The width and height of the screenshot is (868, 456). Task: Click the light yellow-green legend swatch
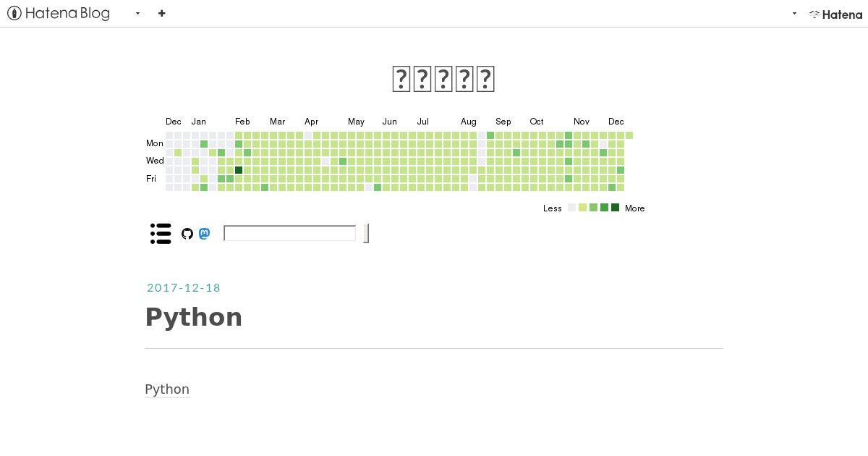point(582,208)
